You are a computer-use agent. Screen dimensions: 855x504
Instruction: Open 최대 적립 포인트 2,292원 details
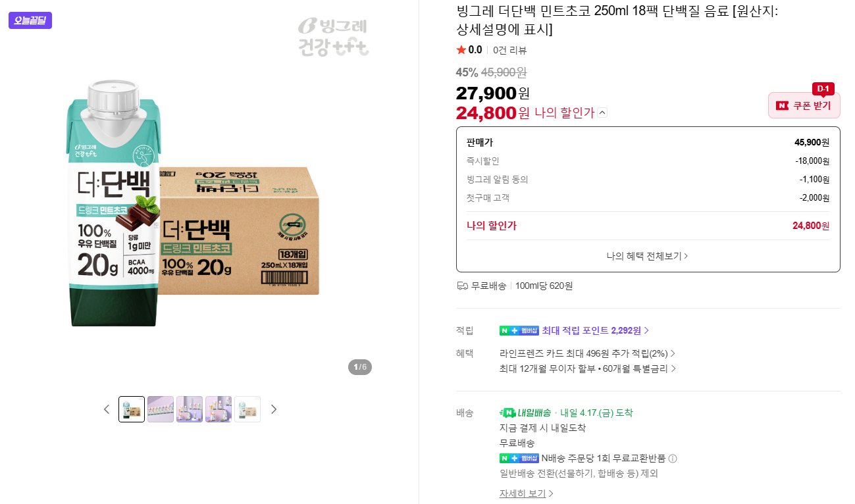(595, 330)
